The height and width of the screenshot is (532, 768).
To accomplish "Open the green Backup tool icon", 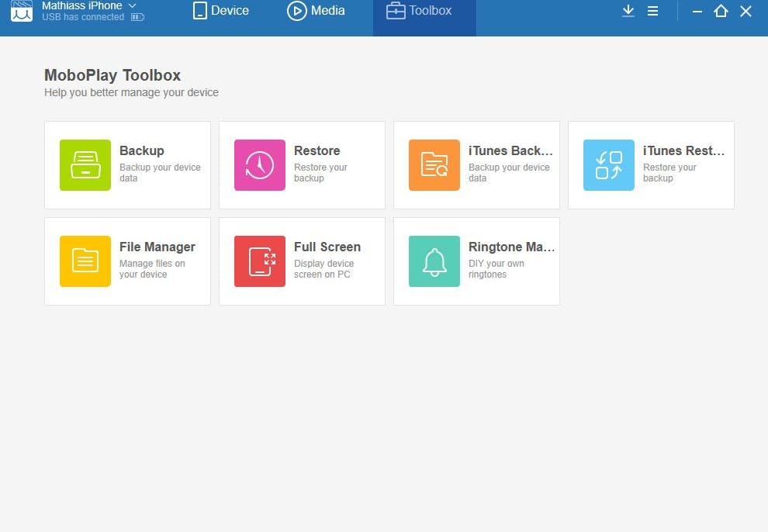I will tap(85, 165).
